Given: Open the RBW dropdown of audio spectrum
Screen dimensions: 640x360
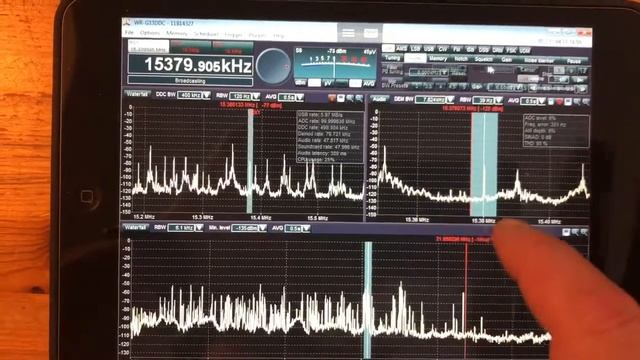Looking at the screenshot, I should click(x=488, y=100).
